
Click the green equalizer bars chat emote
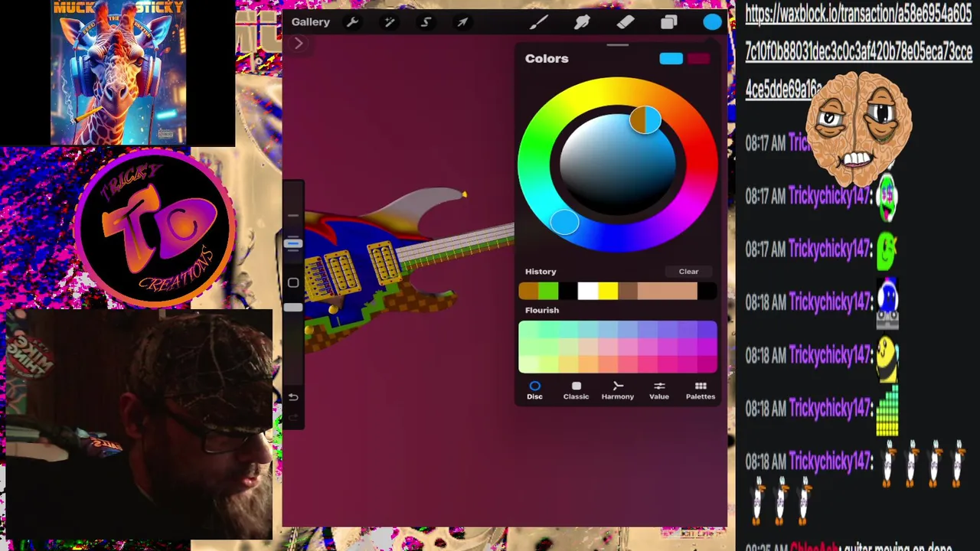point(887,412)
